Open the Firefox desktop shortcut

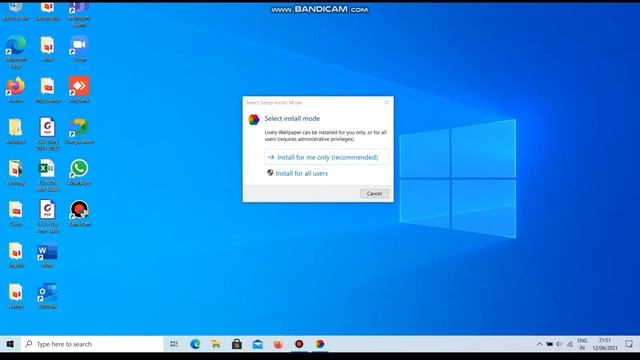[16, 90]
